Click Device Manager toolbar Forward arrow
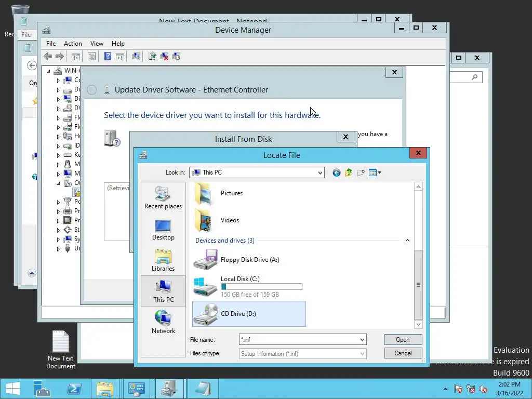Viewport: 532px width, 399px height. pos(59,56)
